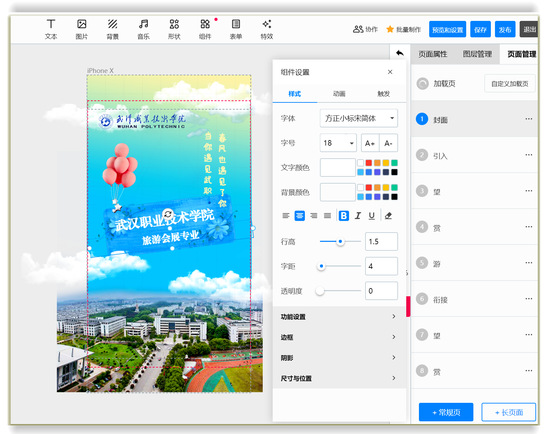Select page 1 封面 in list

474,119
